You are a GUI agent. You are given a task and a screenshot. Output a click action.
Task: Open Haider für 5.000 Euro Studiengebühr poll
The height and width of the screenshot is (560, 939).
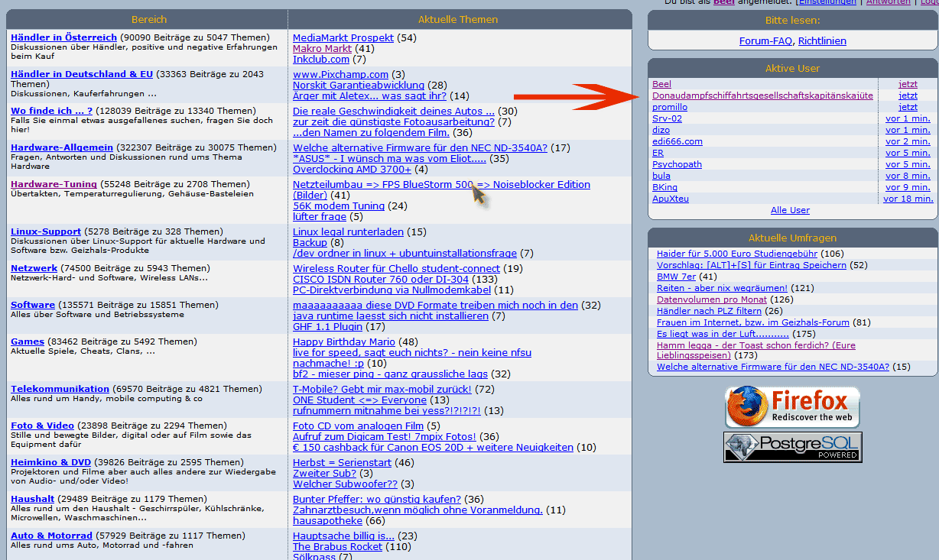(x=737, y=254)
